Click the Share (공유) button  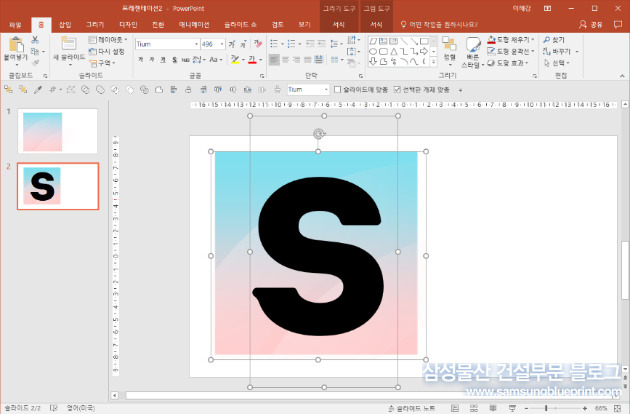(x=591, y=25)
